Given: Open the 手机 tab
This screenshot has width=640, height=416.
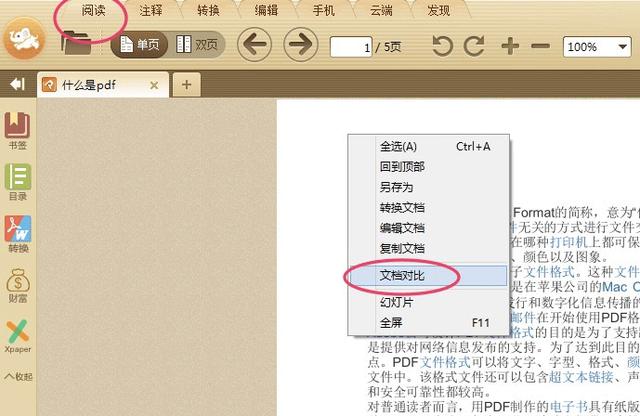Looking at the screenshot, I should click(324, 10).
